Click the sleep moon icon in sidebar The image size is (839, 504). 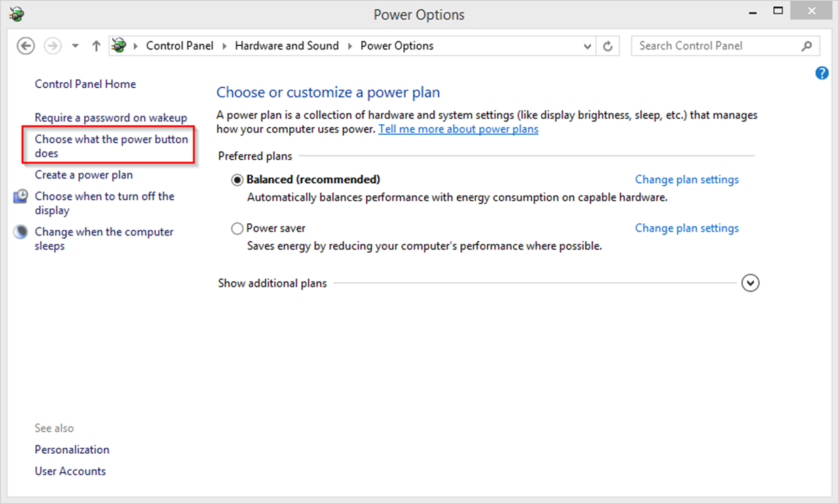point(22,232)
